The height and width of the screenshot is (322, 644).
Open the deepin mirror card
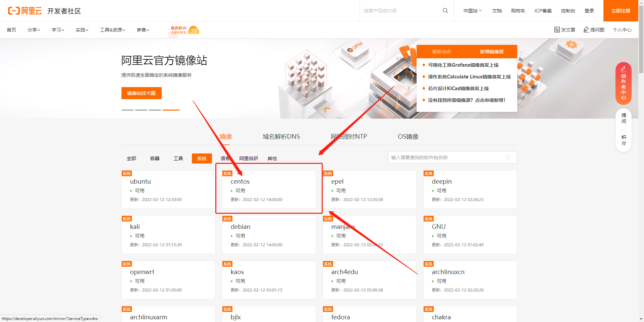[x=470, y=190]
